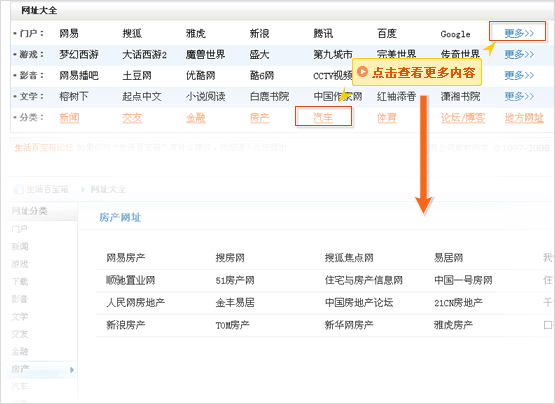555x404 pixels.
Task: Open 搜狐焦点网 in the list
Action: click(349, 257)
